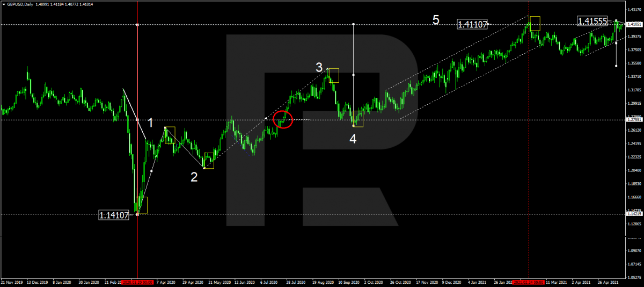The image size is (644, 287).
Task: Click the second red date label near 11 Mar 2021
Action: pos(529,282)
